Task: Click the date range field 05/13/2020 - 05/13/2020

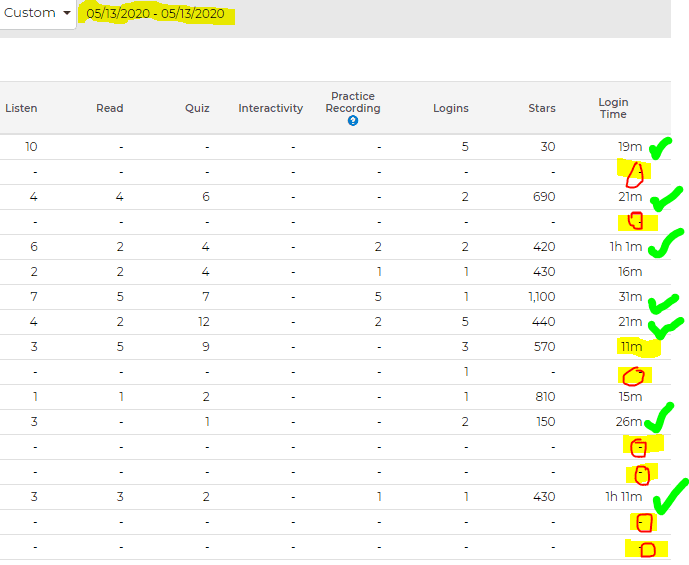Action: tap(156, 14)
